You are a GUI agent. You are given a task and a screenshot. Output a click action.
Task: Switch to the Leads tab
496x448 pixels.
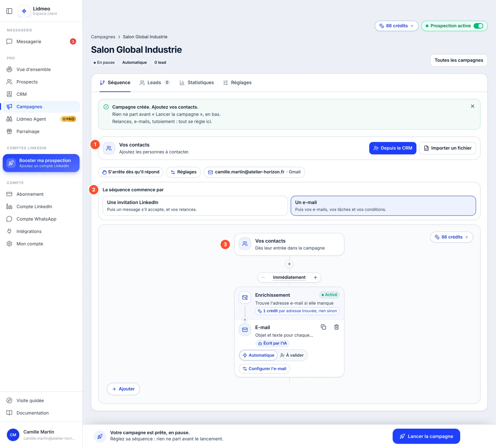(155, 83)
